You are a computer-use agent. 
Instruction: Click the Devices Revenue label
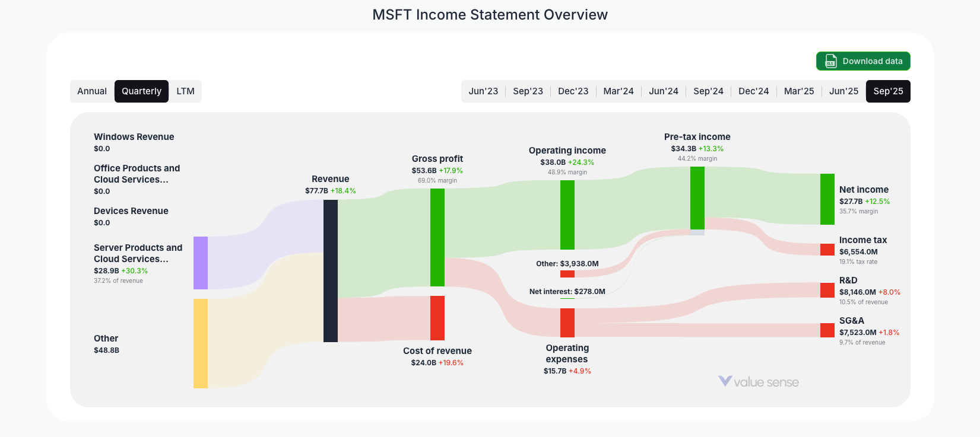pyautogui.click(x=131, y=211)
